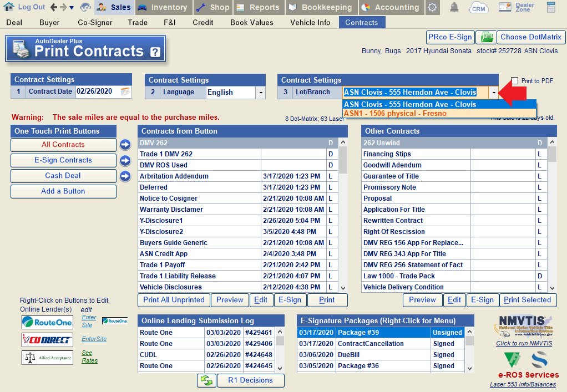Open the Vehicle Info sub-tab
This screenshot has height=392, width=567.
(x=310, y=22)
